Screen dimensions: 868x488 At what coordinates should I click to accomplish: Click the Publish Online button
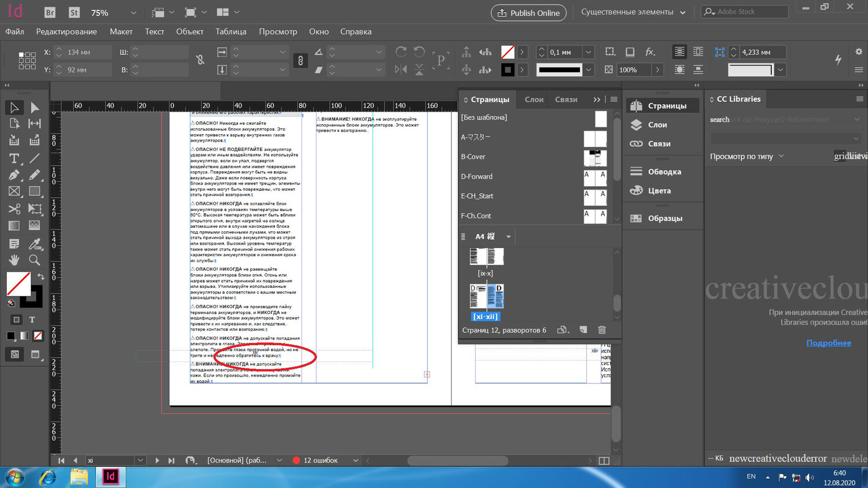[x=529, y=13]
